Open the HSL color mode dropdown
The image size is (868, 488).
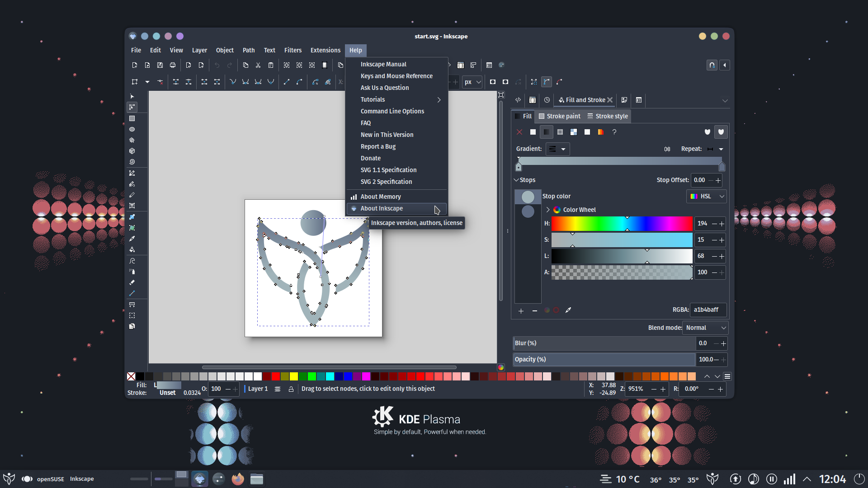pyautogui.click(x=707, y=196)
